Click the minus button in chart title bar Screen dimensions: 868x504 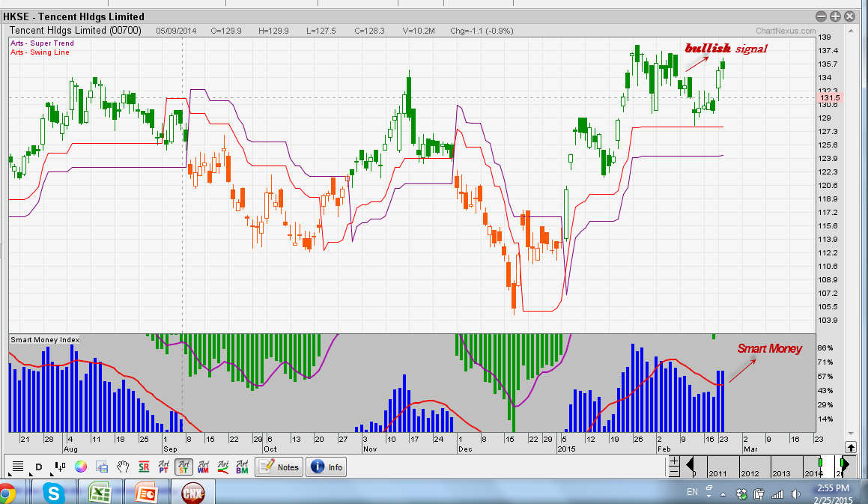(821, 16)
